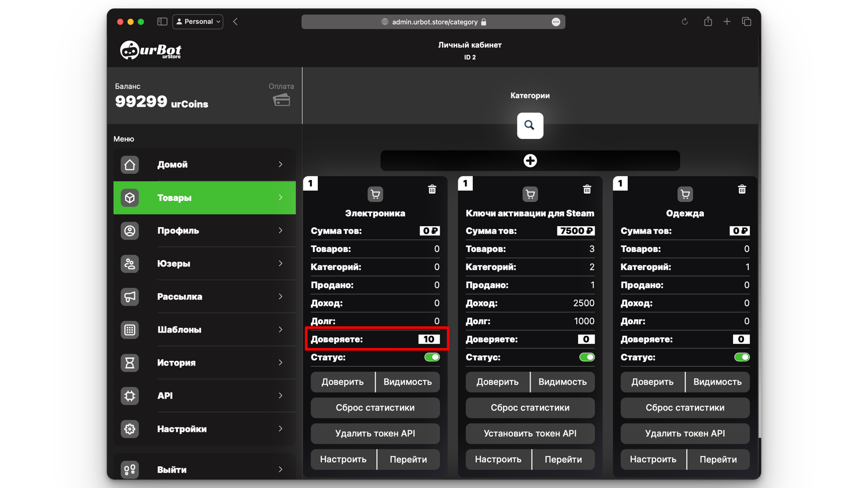Open the Оплата payment card icon
The height and width of the screenshot is (488, 868).
(282, 100)
